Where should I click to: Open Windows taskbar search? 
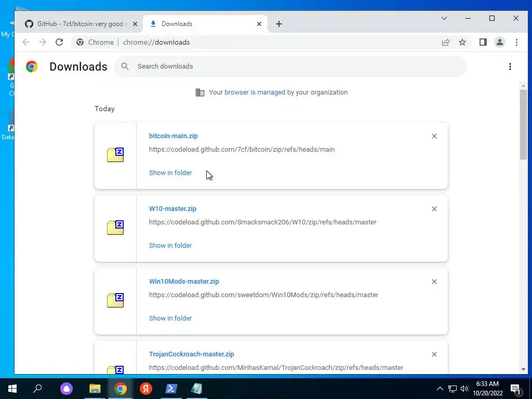pos(37,389)
